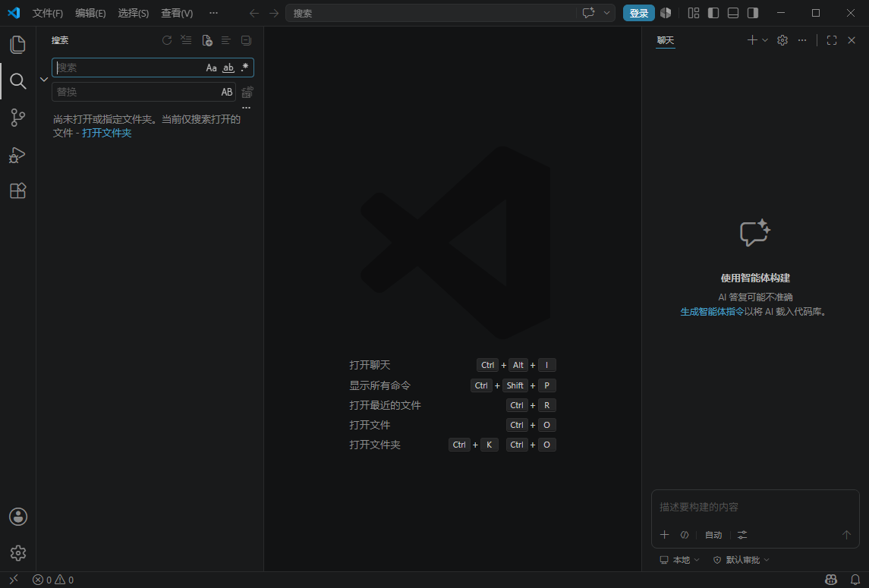
Task: Open the 默认审批 approval dropdown
Action: pos(741,560)
